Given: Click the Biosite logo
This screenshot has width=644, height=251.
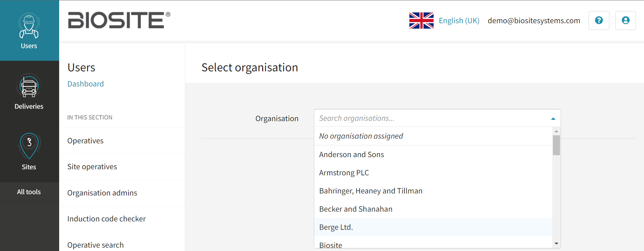Looking at the screenshot, I should coord(119,20).
